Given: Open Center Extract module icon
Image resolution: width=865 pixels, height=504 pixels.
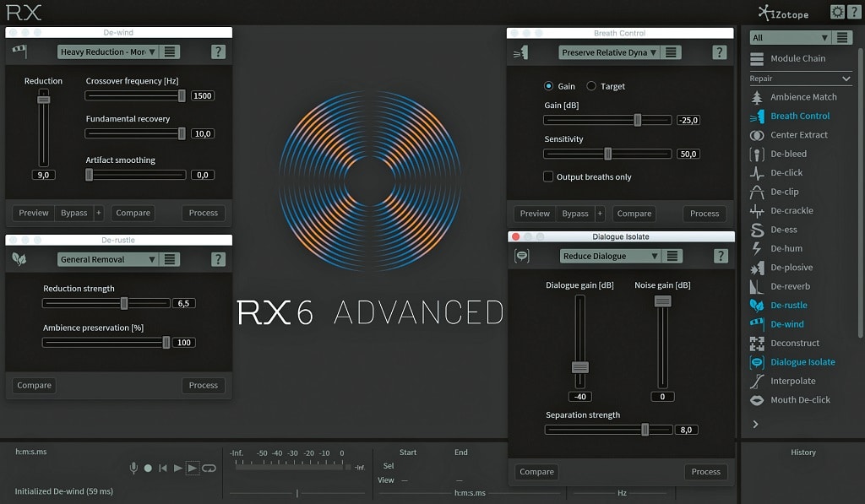Looking at the screenshot, I should point(757,135).
